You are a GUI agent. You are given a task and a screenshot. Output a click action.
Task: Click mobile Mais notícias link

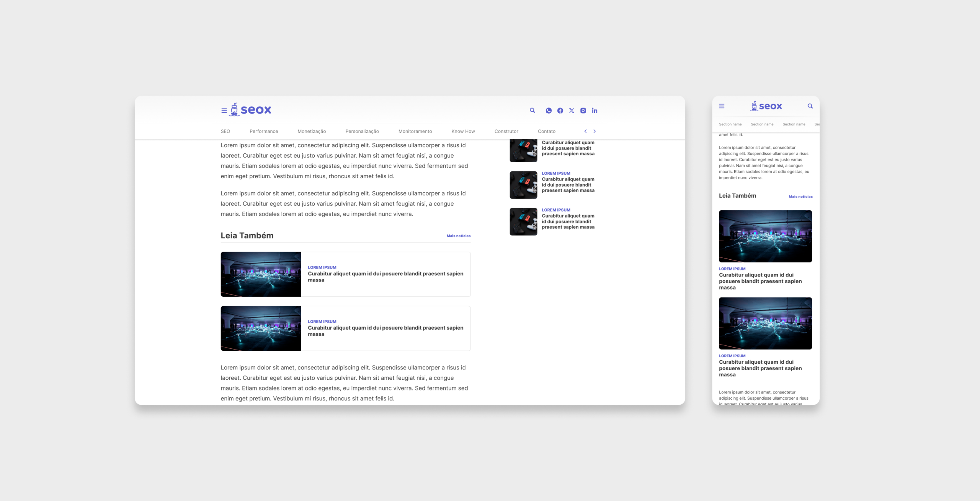click(x=800, y=197)
